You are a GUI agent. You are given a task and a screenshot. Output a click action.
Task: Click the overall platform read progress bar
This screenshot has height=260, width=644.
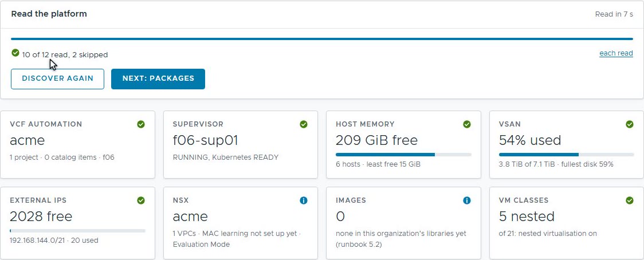[x=322, y=39]
